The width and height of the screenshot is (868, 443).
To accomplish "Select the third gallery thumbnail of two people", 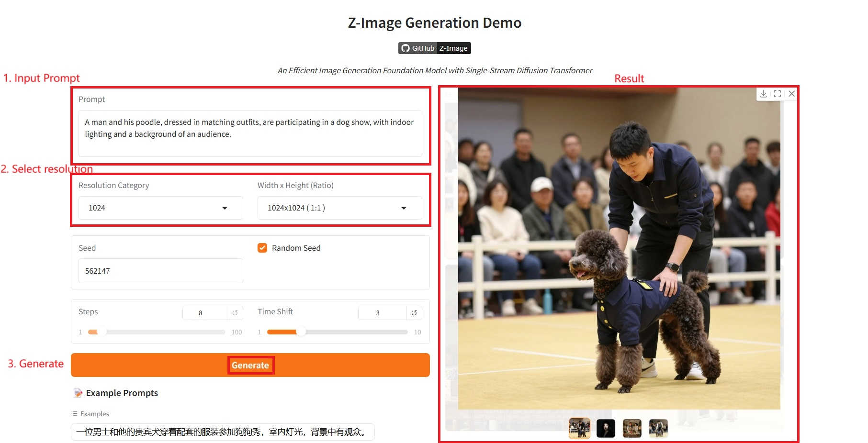I will 632,428.
